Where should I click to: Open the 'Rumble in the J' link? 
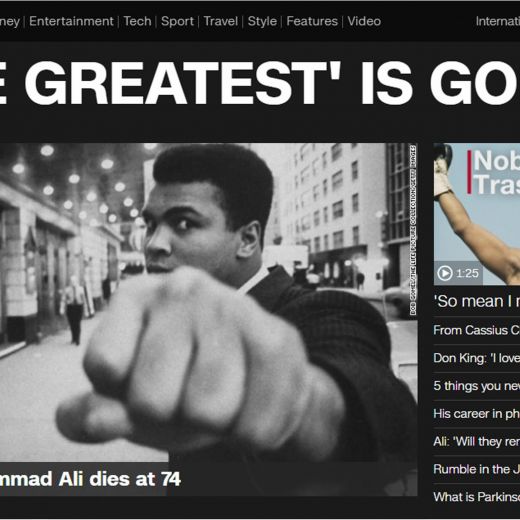coord(477,469)
